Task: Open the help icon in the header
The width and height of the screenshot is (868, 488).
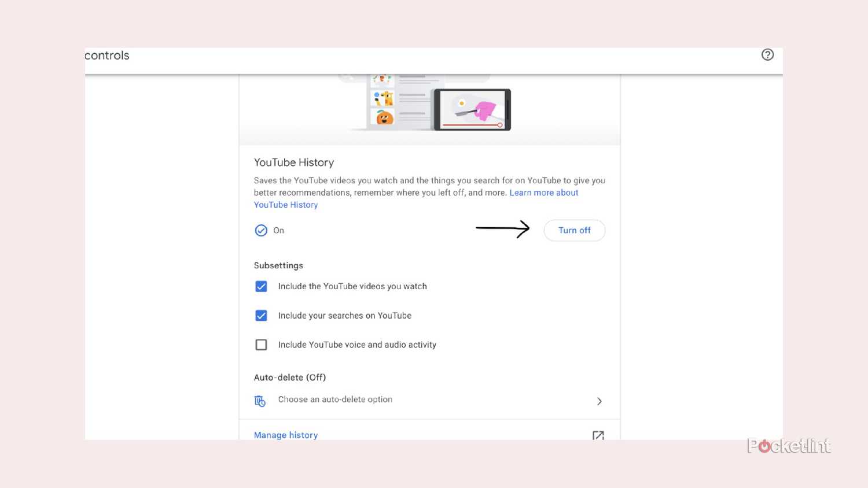Action: (x=767, y=55)
